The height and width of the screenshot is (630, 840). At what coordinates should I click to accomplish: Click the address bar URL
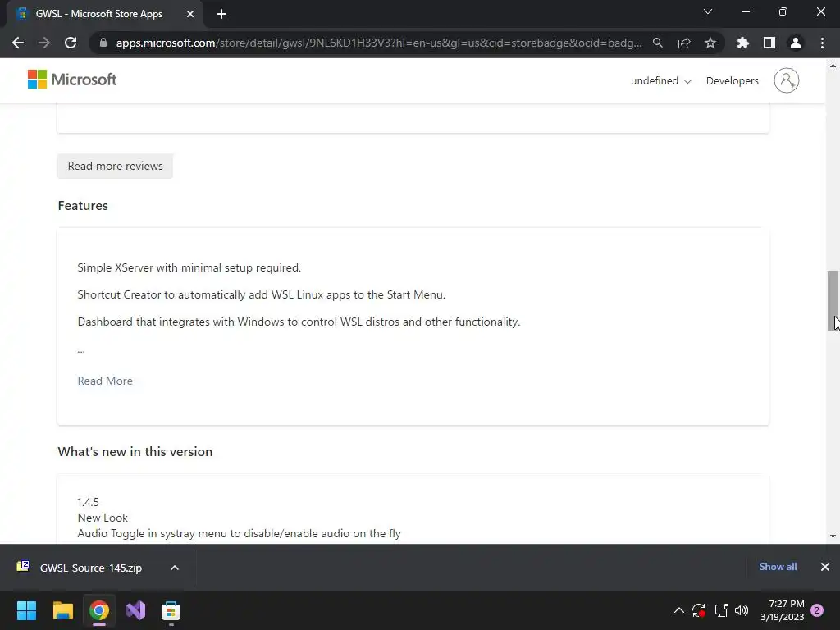point(379,43)
